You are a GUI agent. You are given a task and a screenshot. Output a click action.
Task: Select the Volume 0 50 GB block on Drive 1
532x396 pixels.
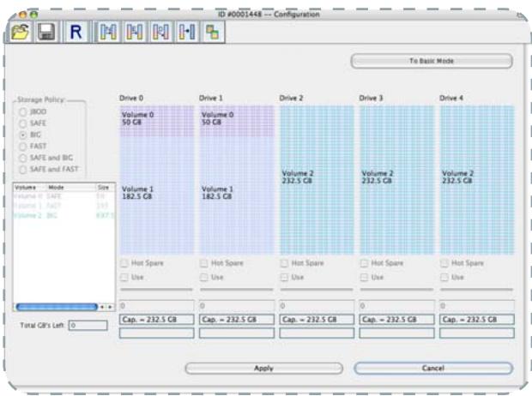click(x=237, y=121)
